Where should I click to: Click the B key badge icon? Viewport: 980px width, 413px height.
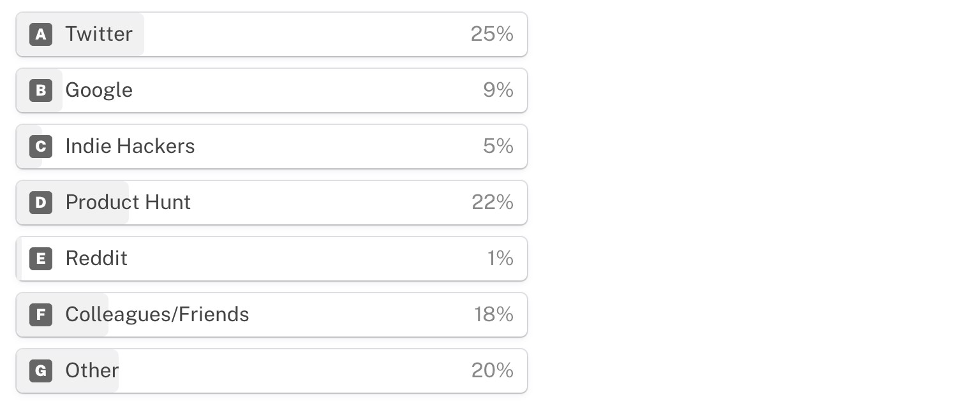coord(41,91)
